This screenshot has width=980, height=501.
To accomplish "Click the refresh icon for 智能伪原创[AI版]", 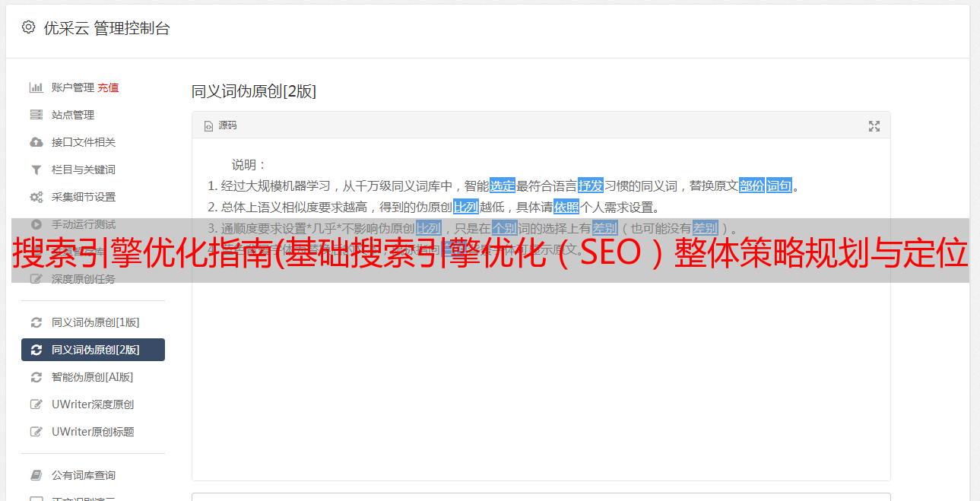I will click(36, 377).
